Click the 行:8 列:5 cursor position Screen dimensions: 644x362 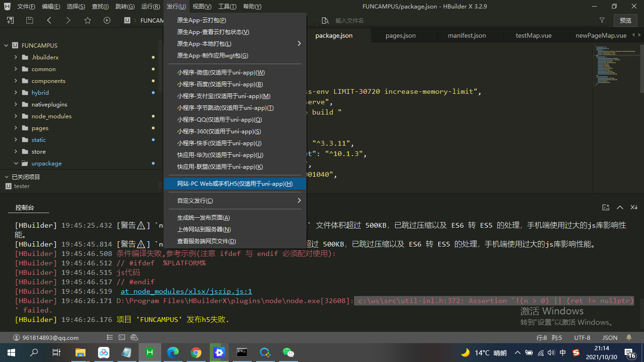tap(549, 337)
